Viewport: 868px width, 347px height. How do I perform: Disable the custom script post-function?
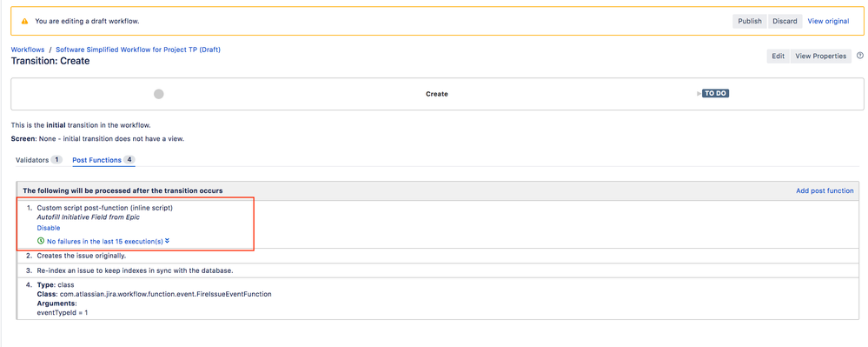click(x=49, y=228)
